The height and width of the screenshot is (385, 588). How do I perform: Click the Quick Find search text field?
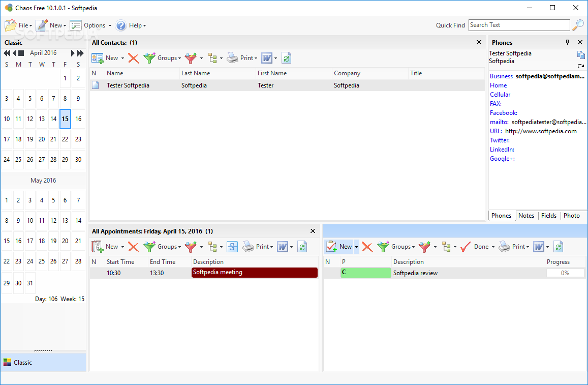(x=519, y=25)
